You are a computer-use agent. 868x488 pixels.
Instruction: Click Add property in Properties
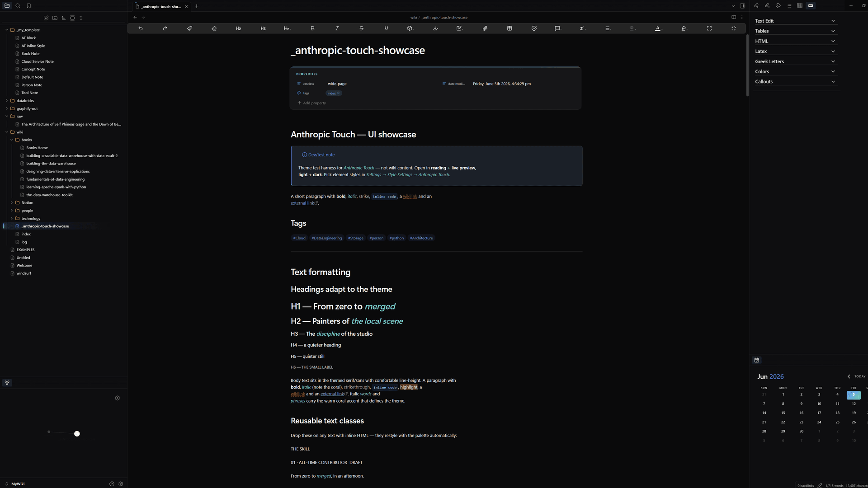[x=312, y=103]
